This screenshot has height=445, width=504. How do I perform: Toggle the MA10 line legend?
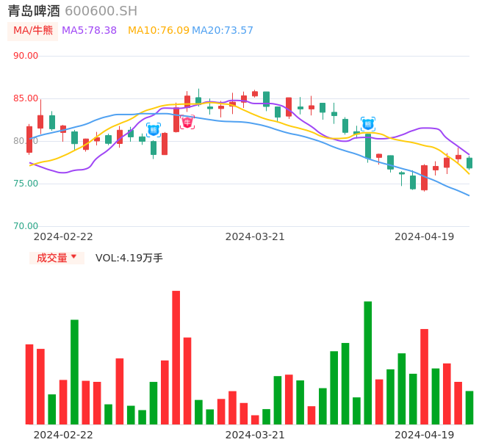(158, 31)
